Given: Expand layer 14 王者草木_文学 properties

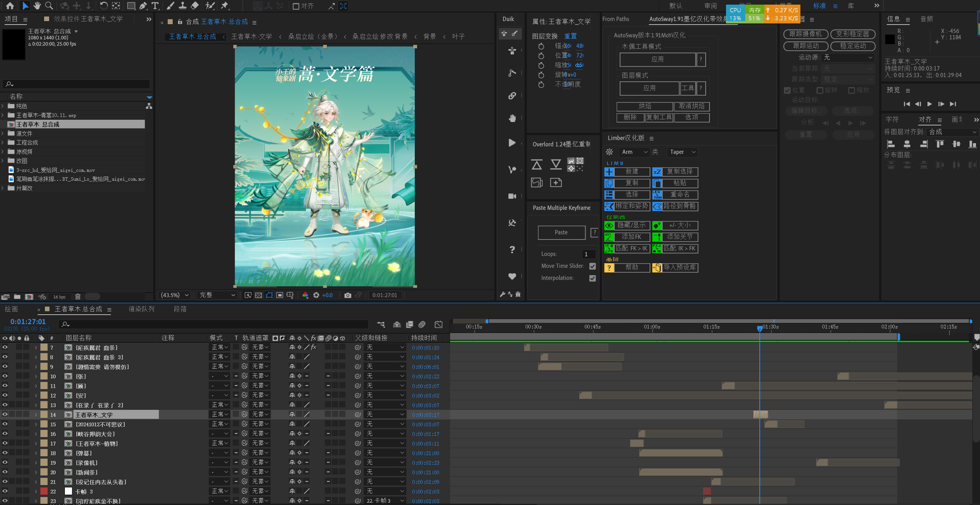Looking at the screenshot, I should (x=36, y=414).
